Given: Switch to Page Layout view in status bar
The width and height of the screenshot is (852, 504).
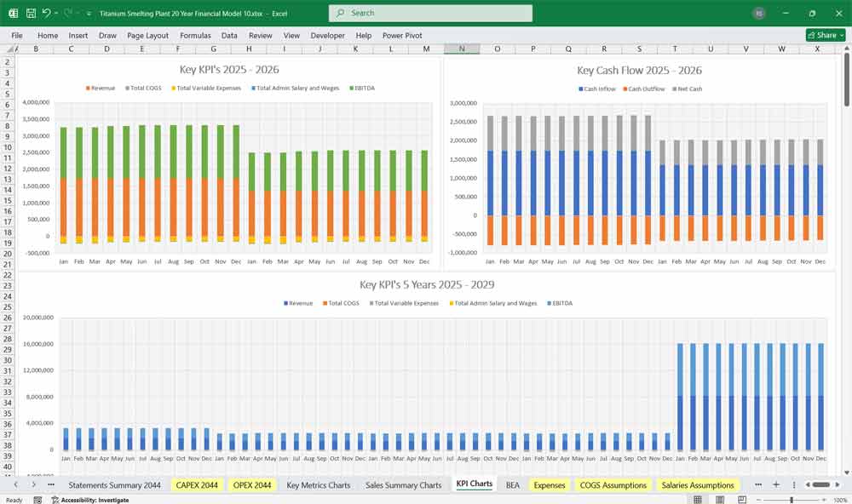Looking at the screenshot, I should (720, 500).
